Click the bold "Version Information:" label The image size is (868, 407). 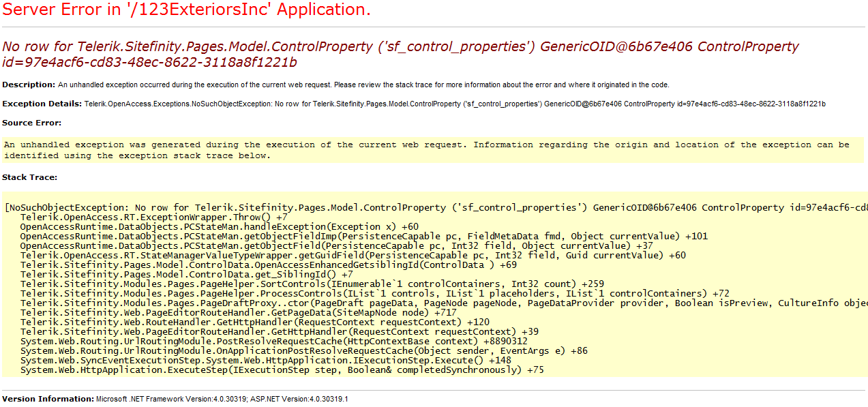pyautogui.click(x=48, y=398)
